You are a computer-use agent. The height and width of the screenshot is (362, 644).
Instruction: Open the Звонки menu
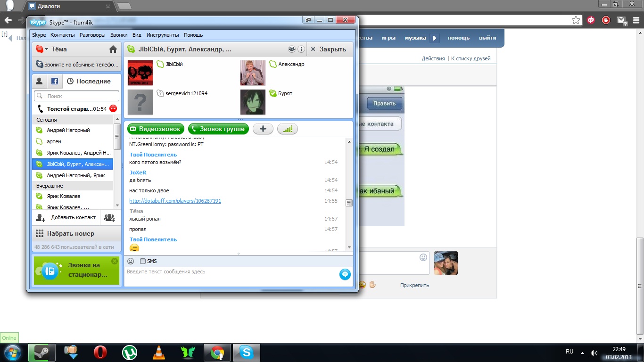[x=119, y=35]
